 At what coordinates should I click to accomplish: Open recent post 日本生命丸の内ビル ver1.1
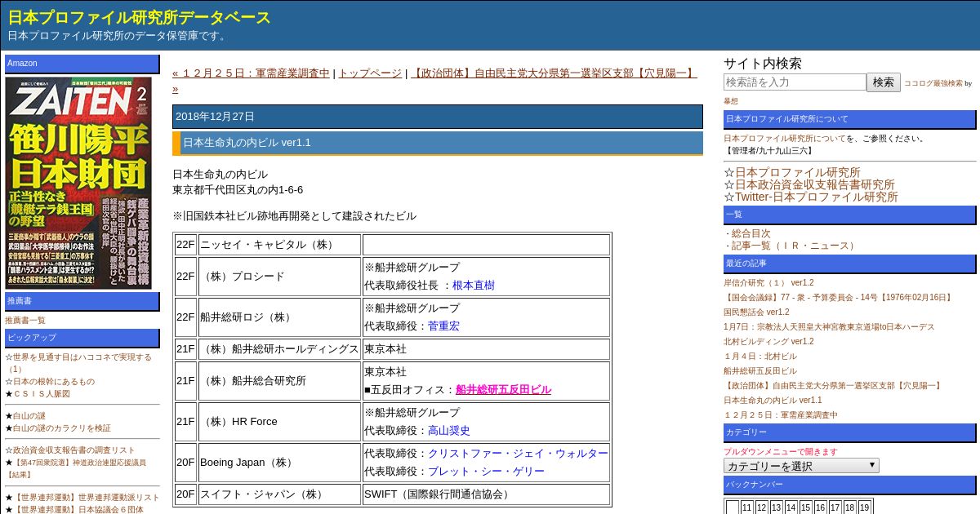pyautogui.click(x=773, y=400)
